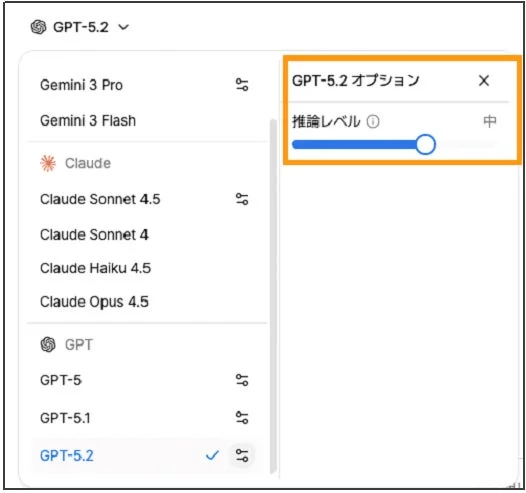This screenshot has width=526, height=493.
Task: Choose Claude Sonnet 4.5 model
Action: point(100,199)
